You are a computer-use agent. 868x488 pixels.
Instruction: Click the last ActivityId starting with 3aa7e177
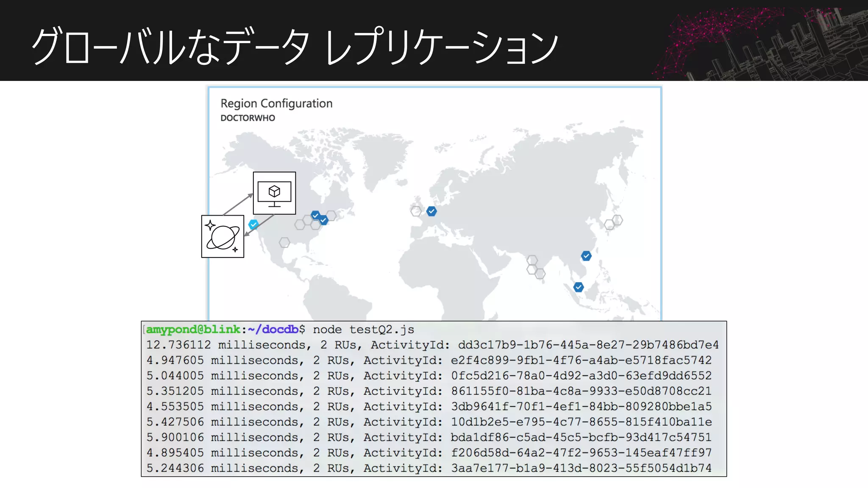tap(581, 468)
